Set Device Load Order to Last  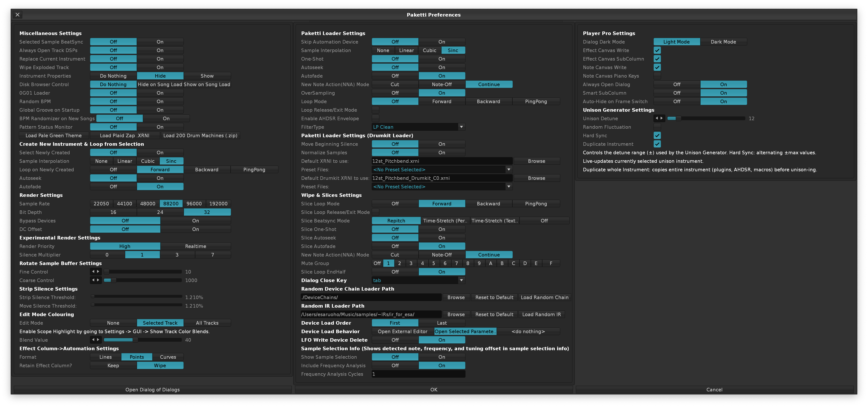pos(442,323)
